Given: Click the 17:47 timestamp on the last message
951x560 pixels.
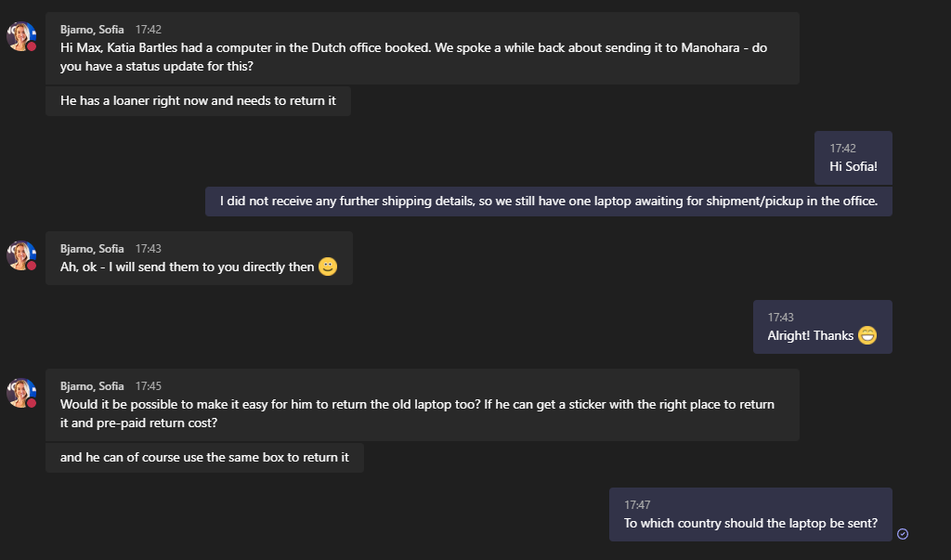Looking at the screenshot, I should [637, 505].
